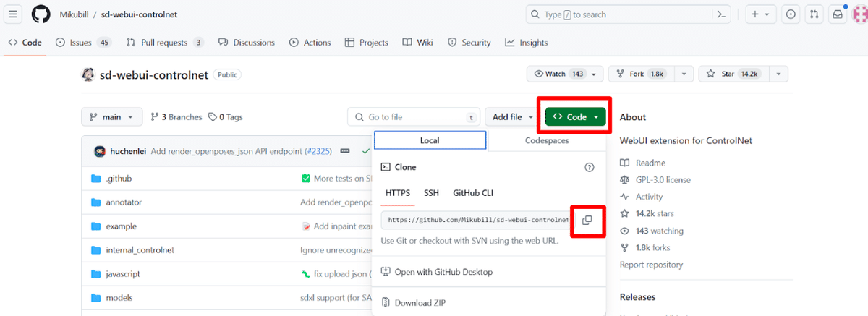The image size is (868, 316).
Task: Open the Insights tab
Action: point(527,43)
